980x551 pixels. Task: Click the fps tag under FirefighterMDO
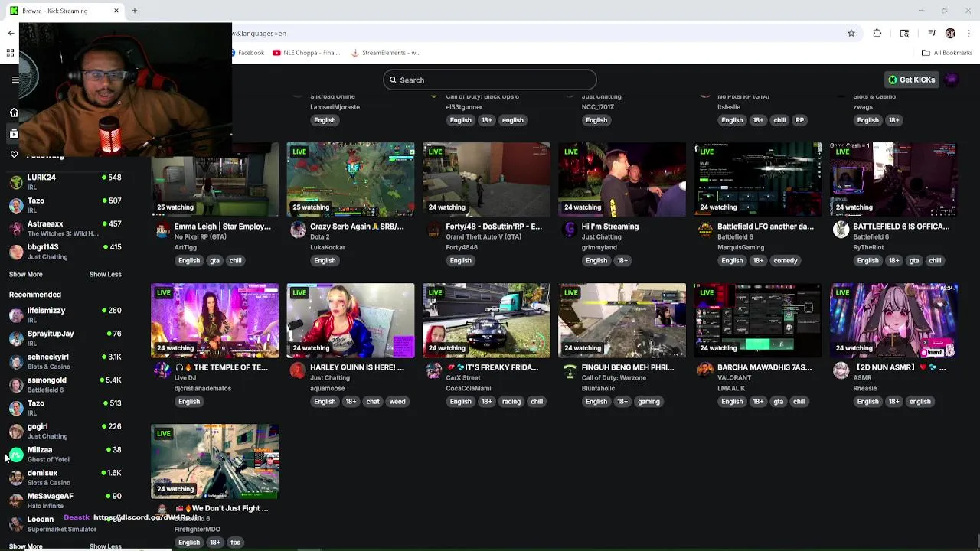(236, 542)
